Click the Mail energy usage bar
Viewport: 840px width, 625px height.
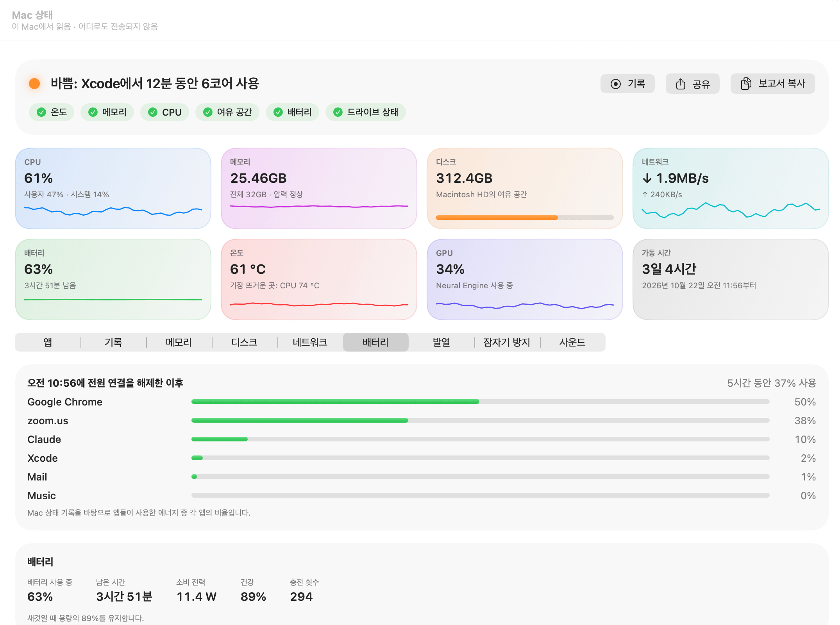coord(480,477)
